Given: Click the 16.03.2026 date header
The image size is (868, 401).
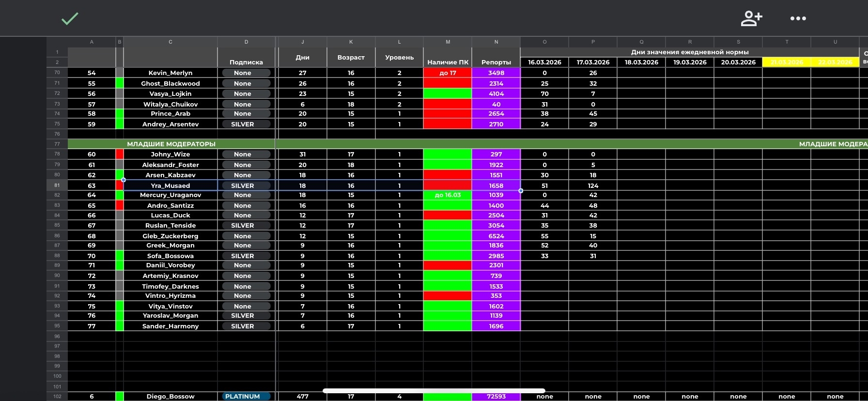Looking at the screenshot, I should [x=544, y=62].
